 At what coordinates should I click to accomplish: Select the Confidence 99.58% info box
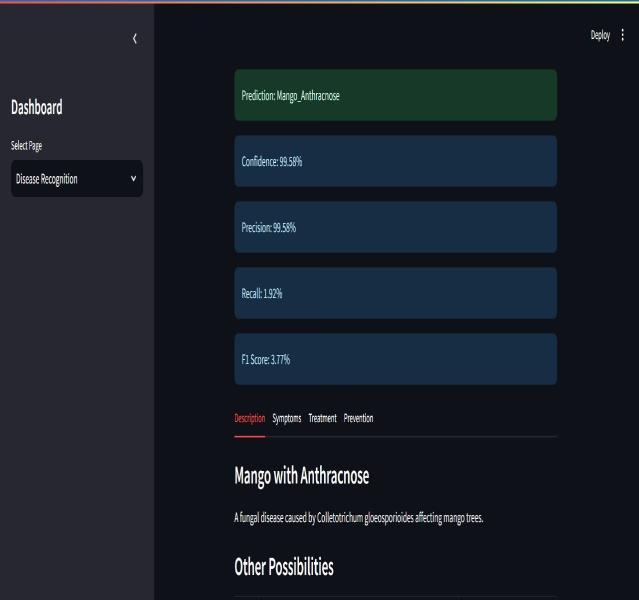pyautogui.click(x=395, y=161)
